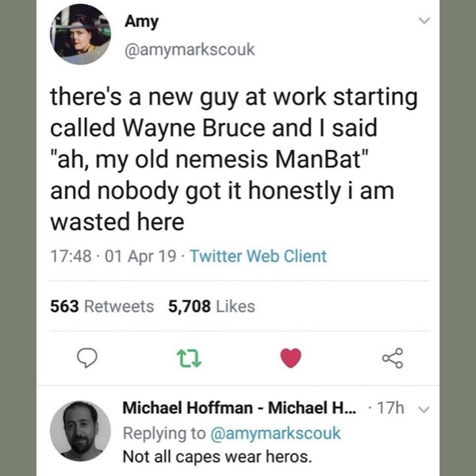View Amy's profile picture
The height and width of the screenshot is (476, 476).
pos(80,34)
